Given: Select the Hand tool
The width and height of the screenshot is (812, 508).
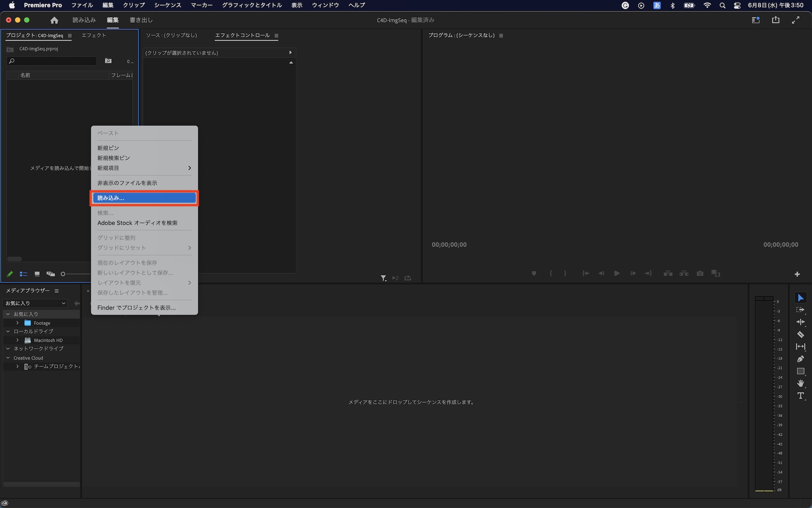Looking at the screenshot, I should tap(800, 383).
